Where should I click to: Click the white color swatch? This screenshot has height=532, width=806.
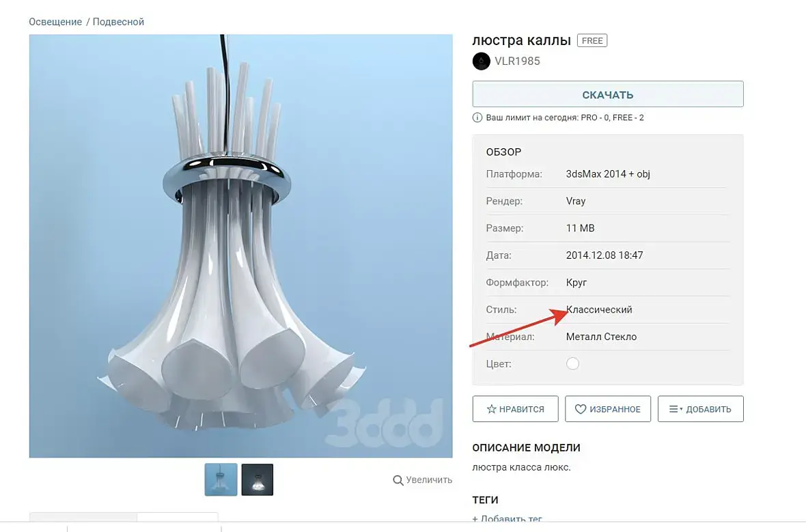[x=572, y=364]
